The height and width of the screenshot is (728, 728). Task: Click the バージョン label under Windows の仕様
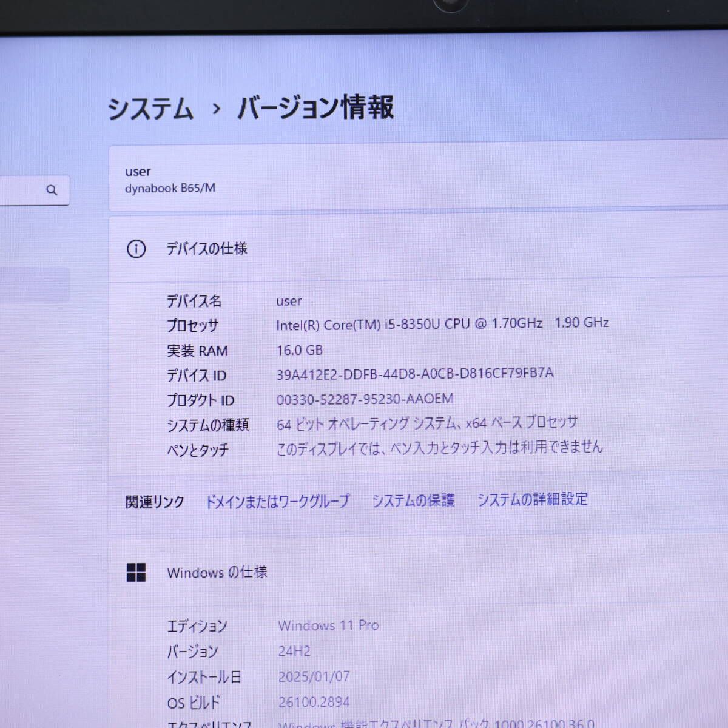click(192, 652)
